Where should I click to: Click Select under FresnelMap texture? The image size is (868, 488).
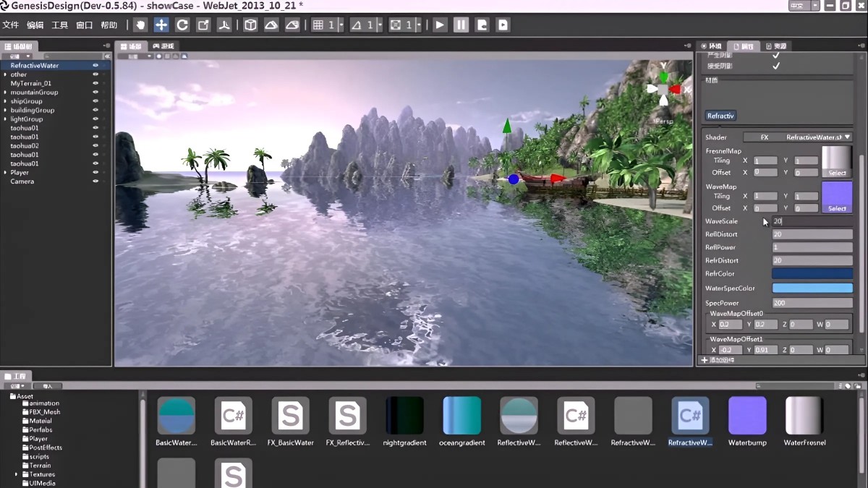(x=837, y=173)
